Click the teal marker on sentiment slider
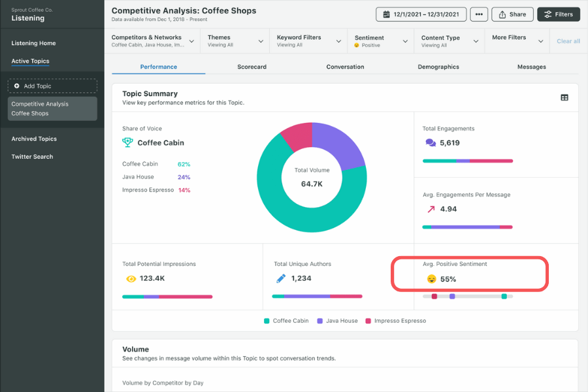The image size is (588, 392). (x=504, y=297)
